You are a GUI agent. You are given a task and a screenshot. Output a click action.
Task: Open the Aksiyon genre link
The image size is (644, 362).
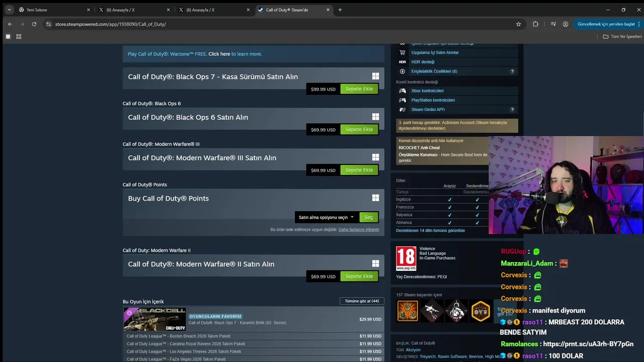click(x=413, y=350)
